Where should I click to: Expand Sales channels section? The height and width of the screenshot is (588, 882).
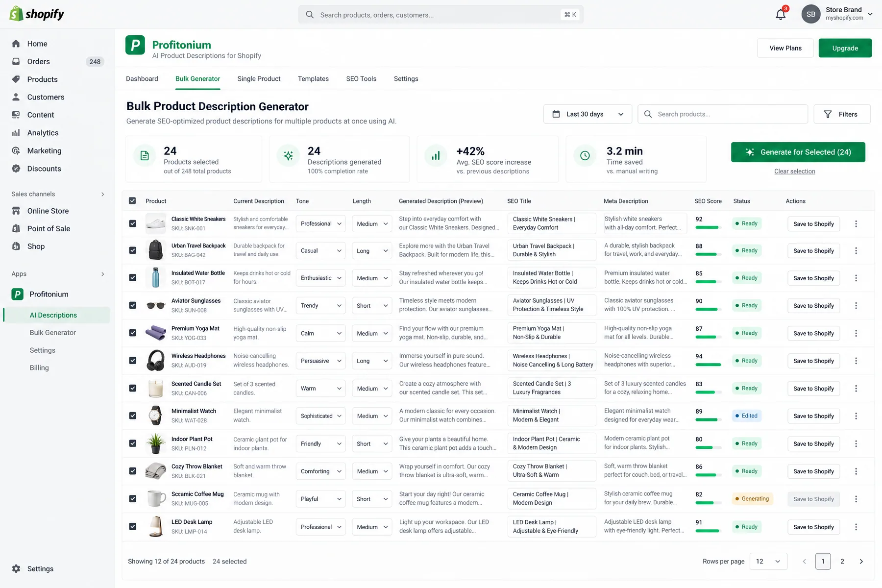pyautogui.click(x=102, y=194)
